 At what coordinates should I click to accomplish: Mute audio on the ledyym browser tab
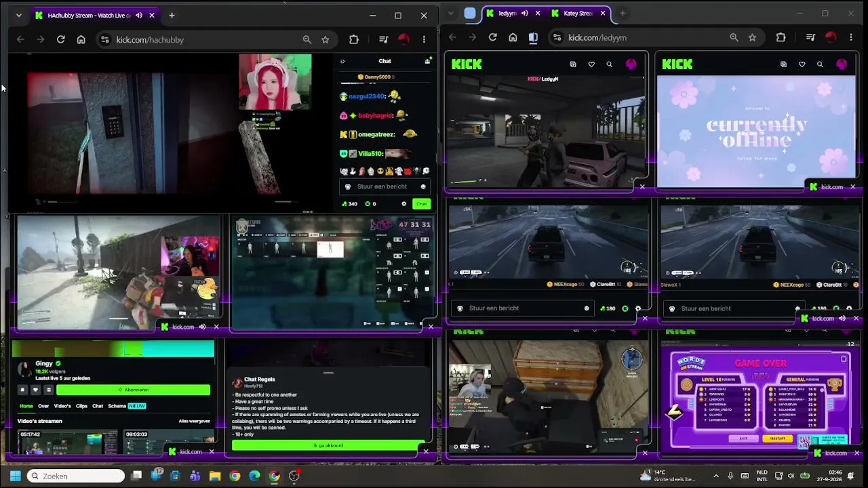click(x=524, y=13)
